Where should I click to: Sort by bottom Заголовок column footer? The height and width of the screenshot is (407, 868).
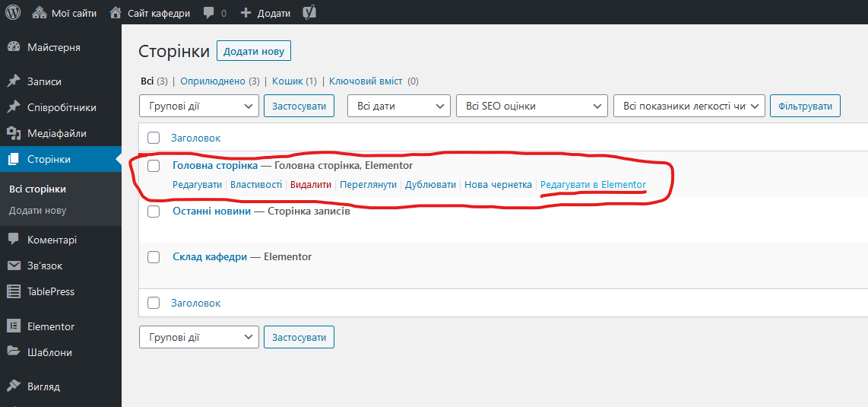click(195, 303)
